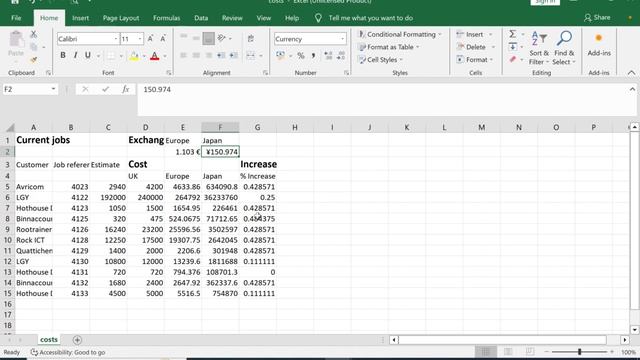The height and width of the screenshot is (360, 640).
Task: Click the Wrap Text icon
Action: [251, 38]
